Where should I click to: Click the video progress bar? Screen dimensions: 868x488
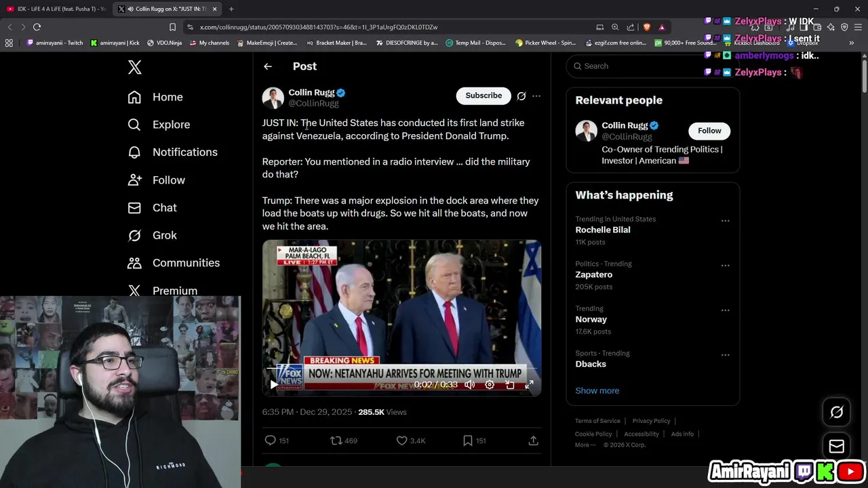click(x=401, y=369)
